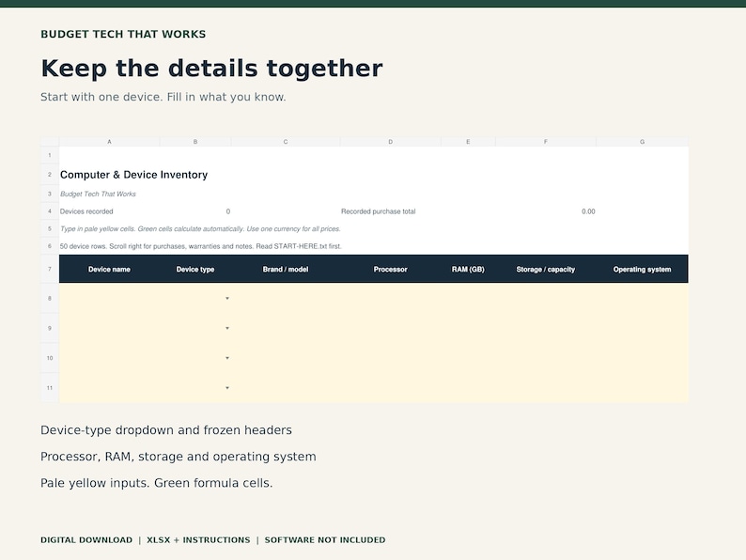
Task: Open the Device type dropdown in row 9
Action: (227, 328)
